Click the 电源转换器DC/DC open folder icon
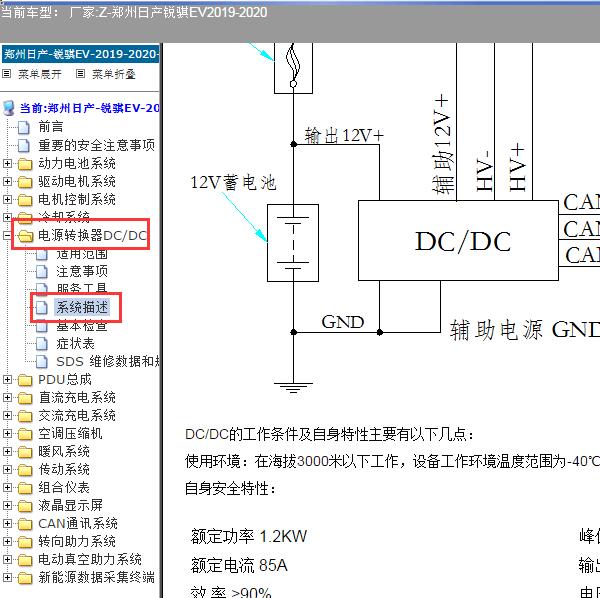The image size is (600, 598). [25, 236]
